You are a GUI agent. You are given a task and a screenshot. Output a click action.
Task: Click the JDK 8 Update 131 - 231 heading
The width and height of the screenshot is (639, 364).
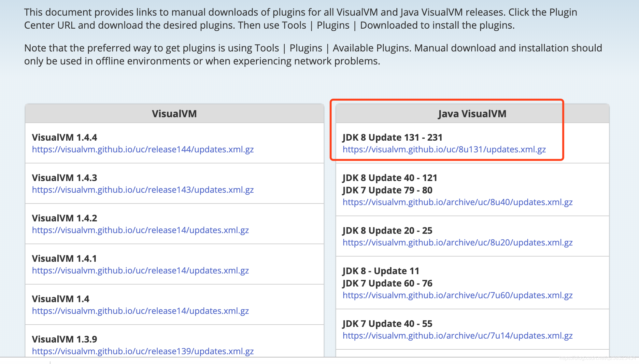click(x=392, y=137)
